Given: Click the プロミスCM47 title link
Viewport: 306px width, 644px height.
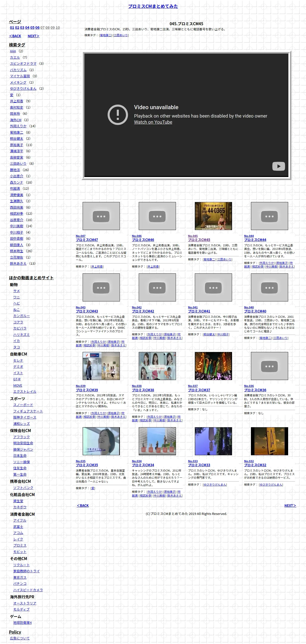Looking at the screenshot, I should 87,240.
